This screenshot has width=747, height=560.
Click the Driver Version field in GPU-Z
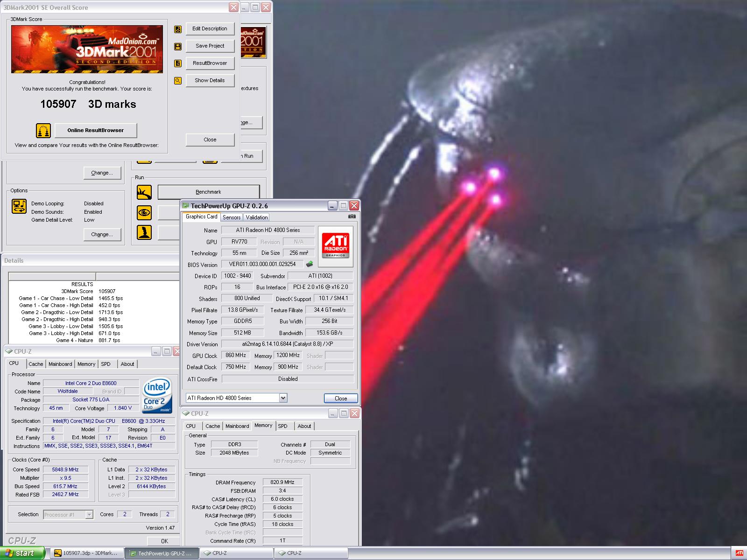pos(288,344)
